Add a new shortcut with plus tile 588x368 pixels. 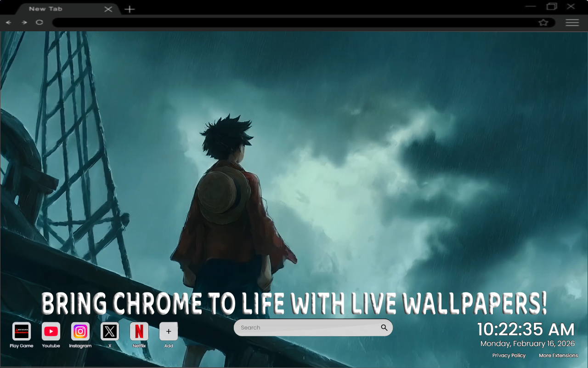point(169,331)
